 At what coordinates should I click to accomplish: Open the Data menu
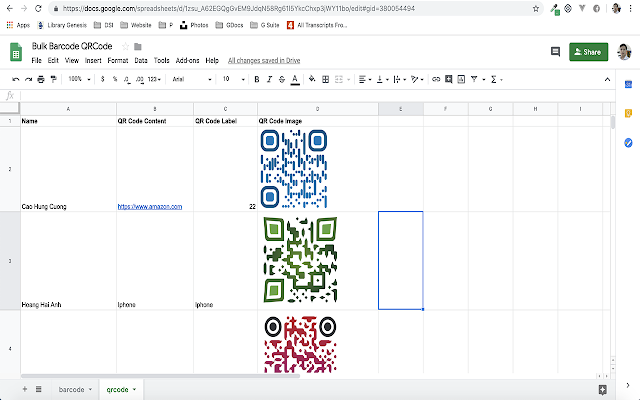click(141, 60)
